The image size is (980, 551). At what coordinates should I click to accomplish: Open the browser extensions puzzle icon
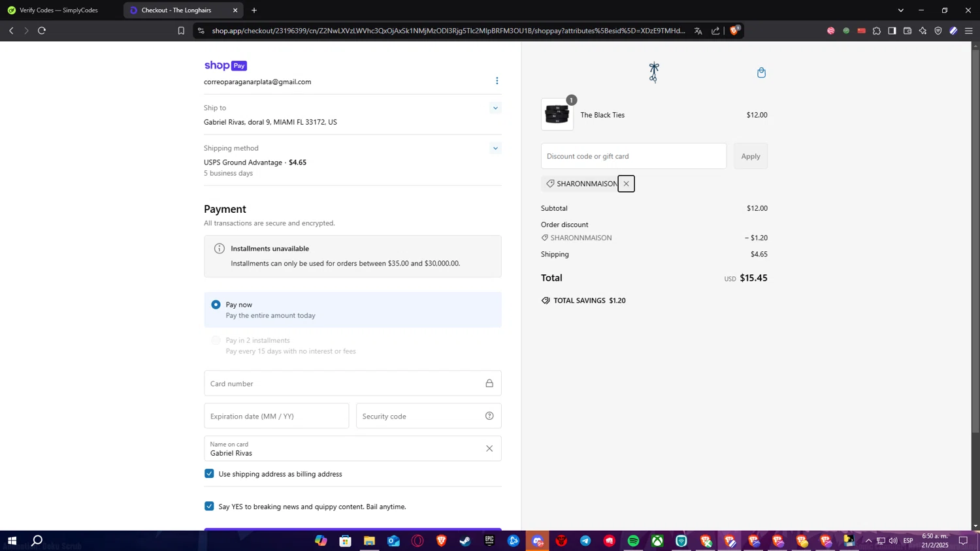tap(877, 31)
